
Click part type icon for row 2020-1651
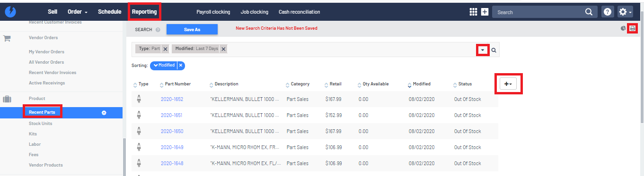click(139, 115)
